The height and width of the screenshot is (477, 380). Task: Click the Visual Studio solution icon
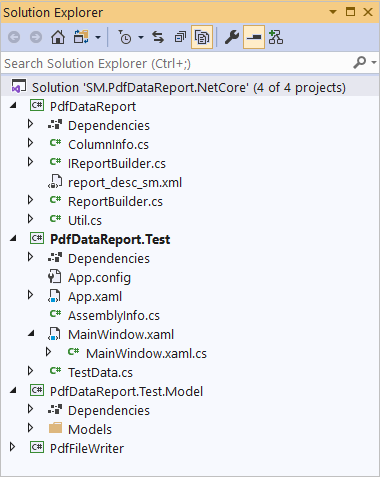[x=19, y=87]
